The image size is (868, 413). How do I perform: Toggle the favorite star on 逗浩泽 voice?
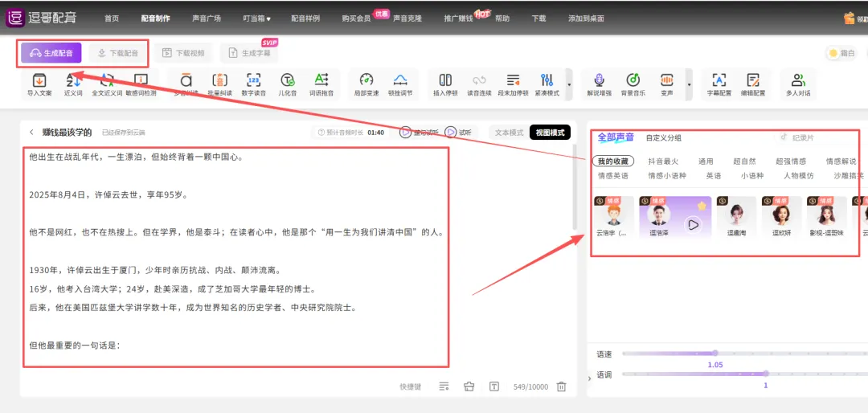701,206
